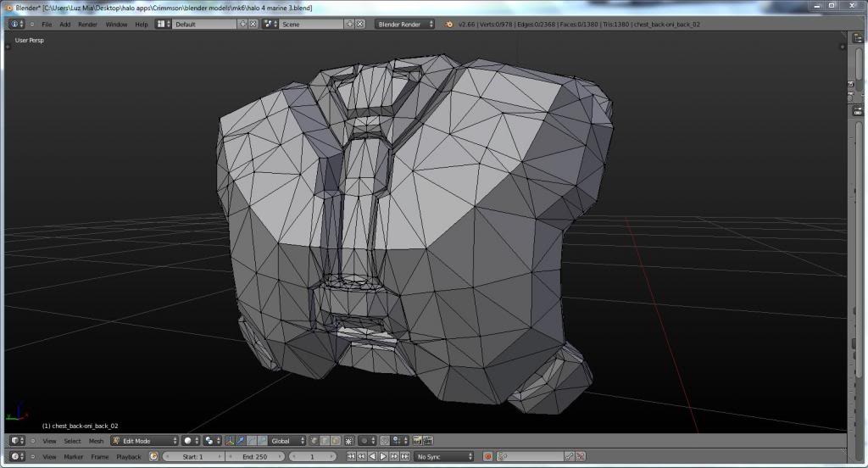Expand the Blender Render engine selector
This screenshot has height=468, width=868.
pyautogui.click(x=404, y=24)
